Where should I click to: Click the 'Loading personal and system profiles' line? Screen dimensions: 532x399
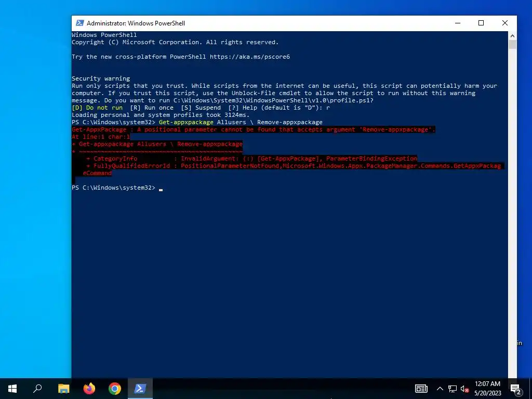pyautogui.click(x=161, y=115)
